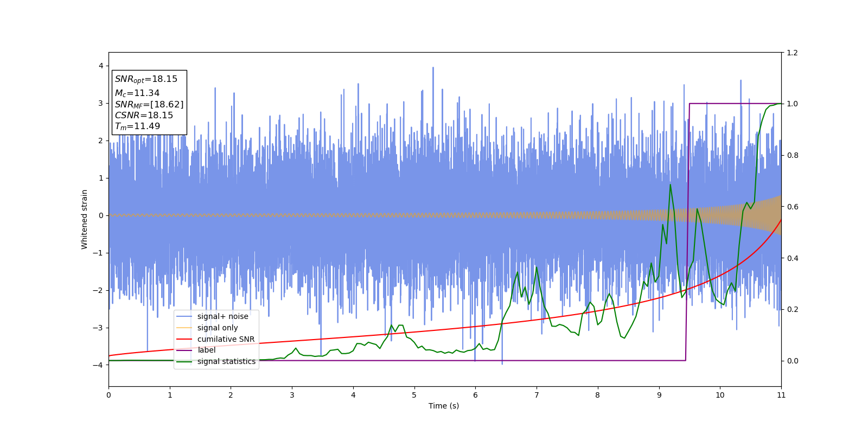Viewport: 868px width, 434px height.
Task: Click the CSNR=18.15 annotation text
Action: (x=144, y=115)
